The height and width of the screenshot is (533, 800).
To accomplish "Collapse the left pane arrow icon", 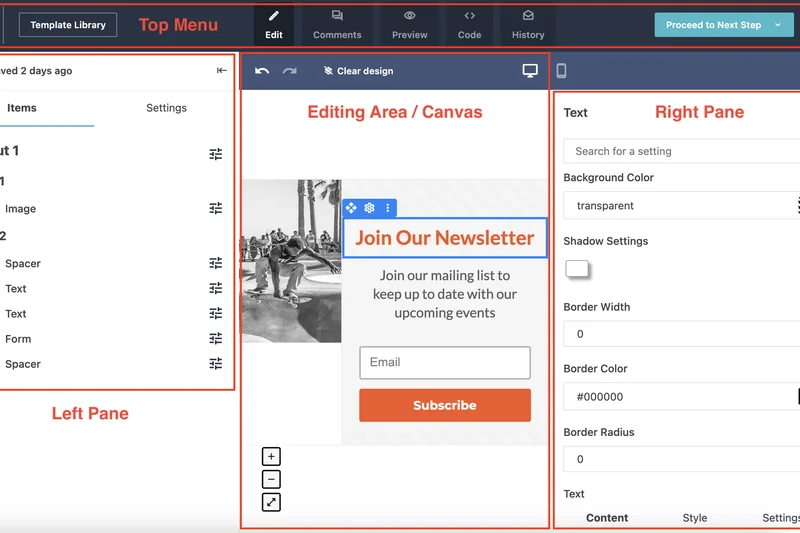I will point(221,71).
